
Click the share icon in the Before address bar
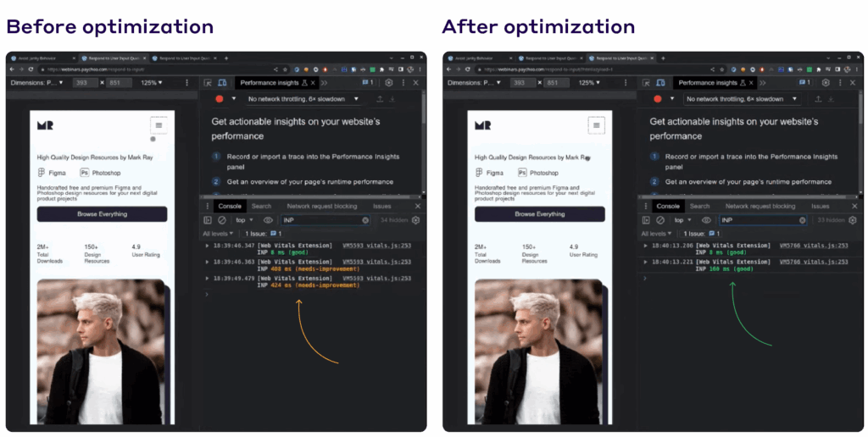pos(275,69)
